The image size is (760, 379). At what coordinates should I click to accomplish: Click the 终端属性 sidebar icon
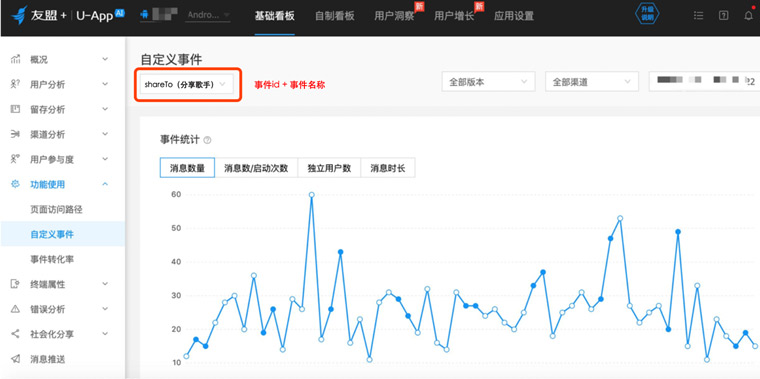click(x=16, y=284)
